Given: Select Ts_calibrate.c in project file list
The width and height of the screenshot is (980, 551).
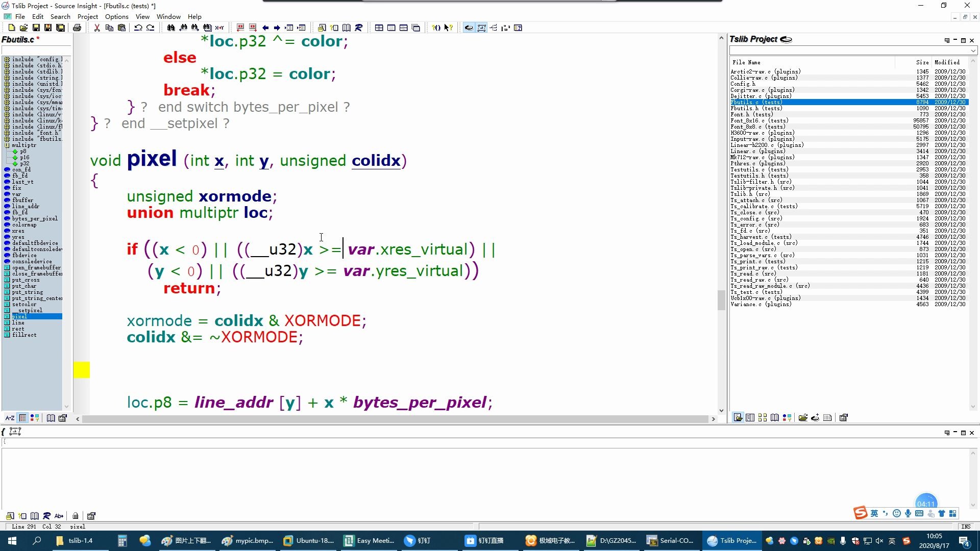Looking at the screenshot, I should [x=764, y=207].
